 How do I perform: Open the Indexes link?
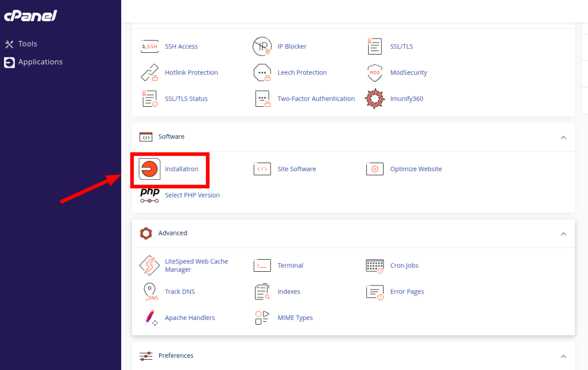coord(289,291)
